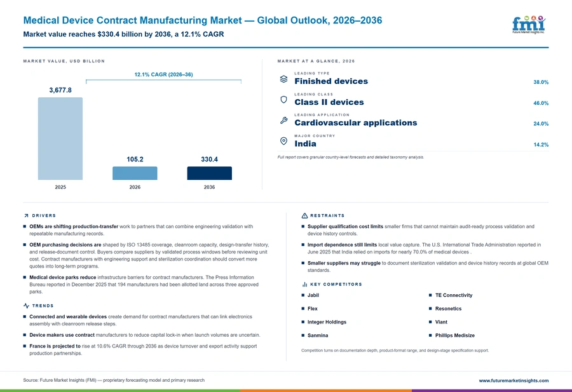
Task: Click the 'MARKET AT A GLANCE, 2026' section label
Action: (x=316, y=61)
